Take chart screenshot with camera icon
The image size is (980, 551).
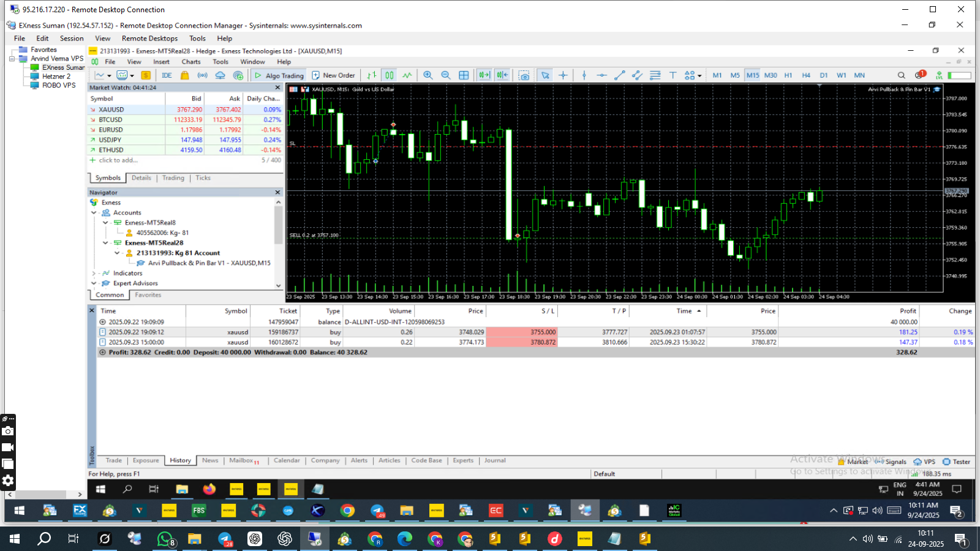524,75
